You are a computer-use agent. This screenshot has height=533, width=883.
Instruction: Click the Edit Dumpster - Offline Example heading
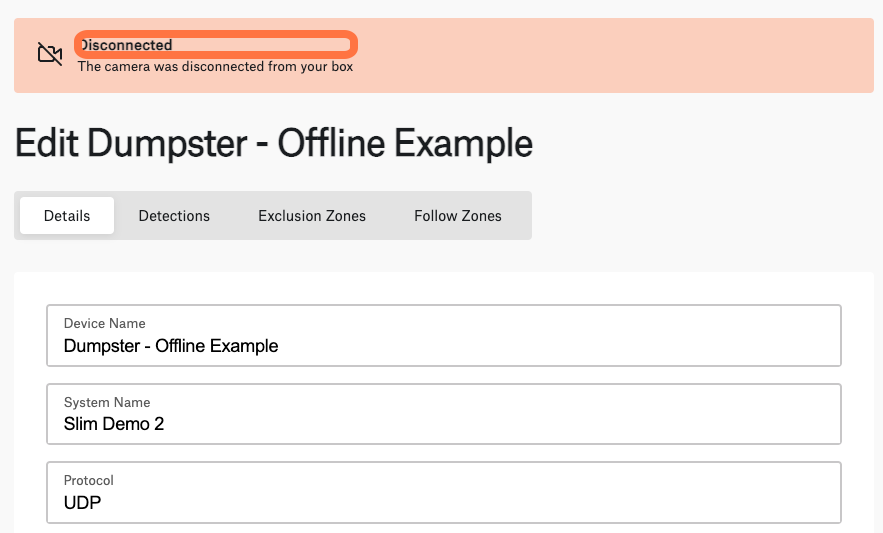click(274, 143)
